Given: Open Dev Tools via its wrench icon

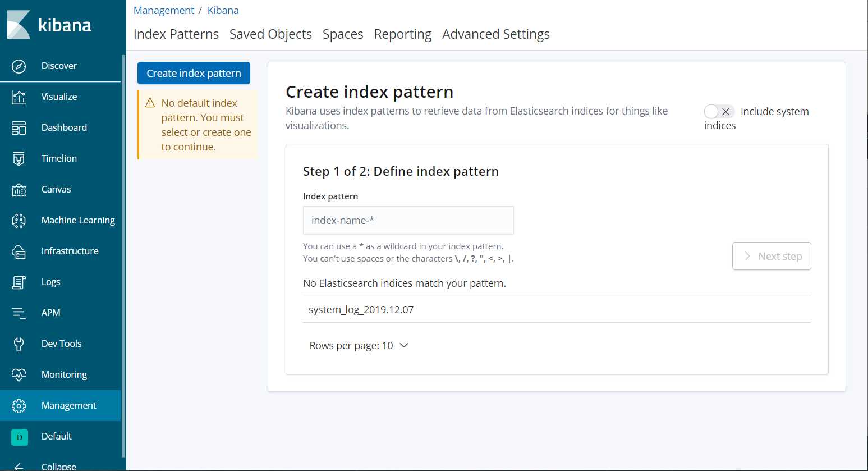Looking at the screenshot, I should [x=19, y=344].
